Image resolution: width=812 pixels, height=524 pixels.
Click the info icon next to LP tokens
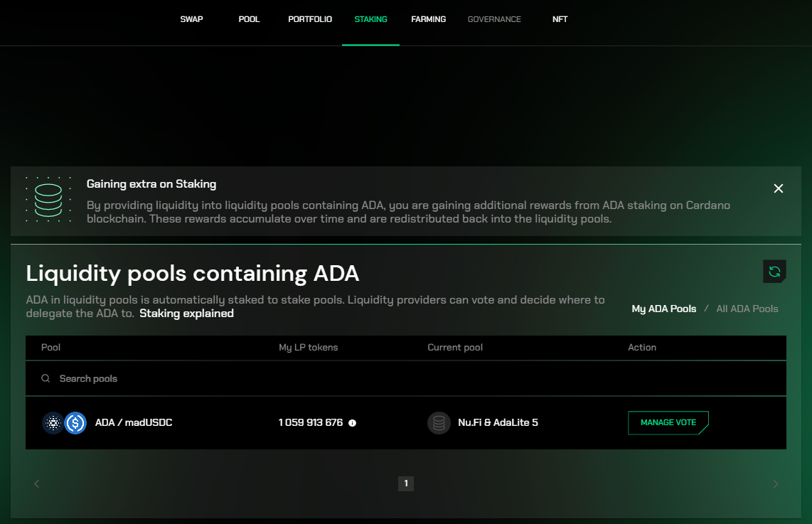(352, 423)
